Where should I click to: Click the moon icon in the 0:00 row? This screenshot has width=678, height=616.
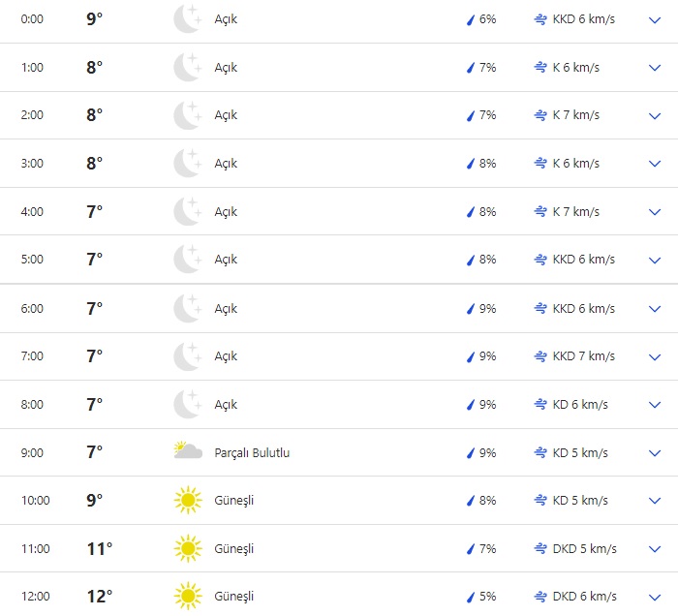pos(187,19)
